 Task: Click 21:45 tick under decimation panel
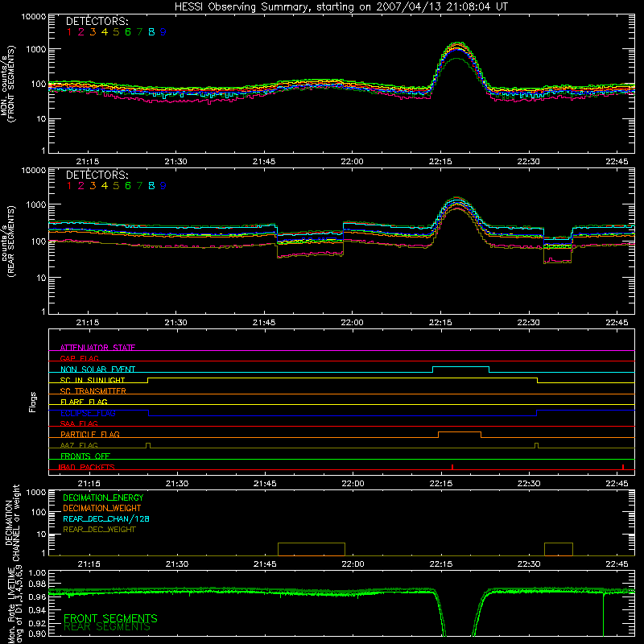coord(265,563)
